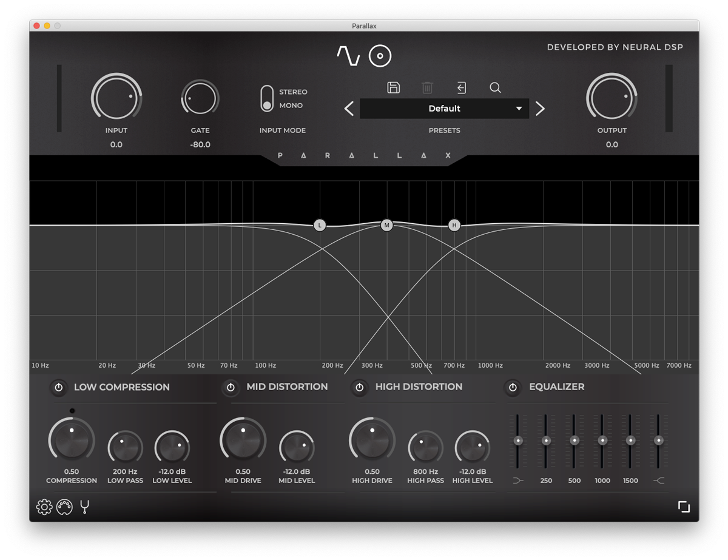This screenshot has height=560, width=728.
Task: Open the preset import/export icon
Action: [461, 87]
